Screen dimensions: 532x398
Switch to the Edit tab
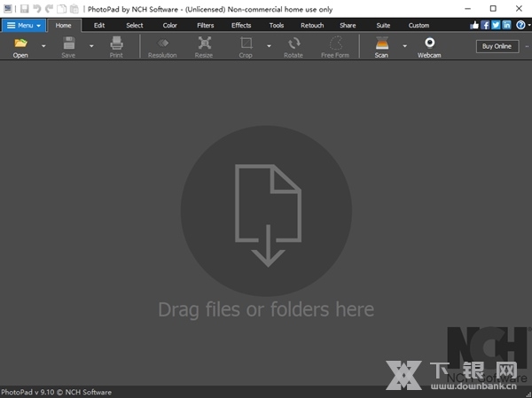(99, 26)
